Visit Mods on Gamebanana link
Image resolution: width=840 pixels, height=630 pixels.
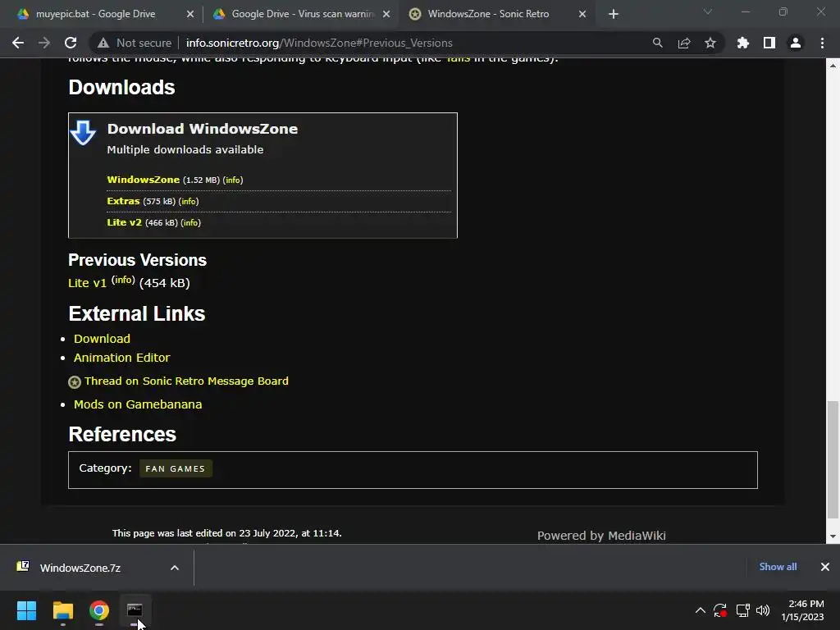138,404
